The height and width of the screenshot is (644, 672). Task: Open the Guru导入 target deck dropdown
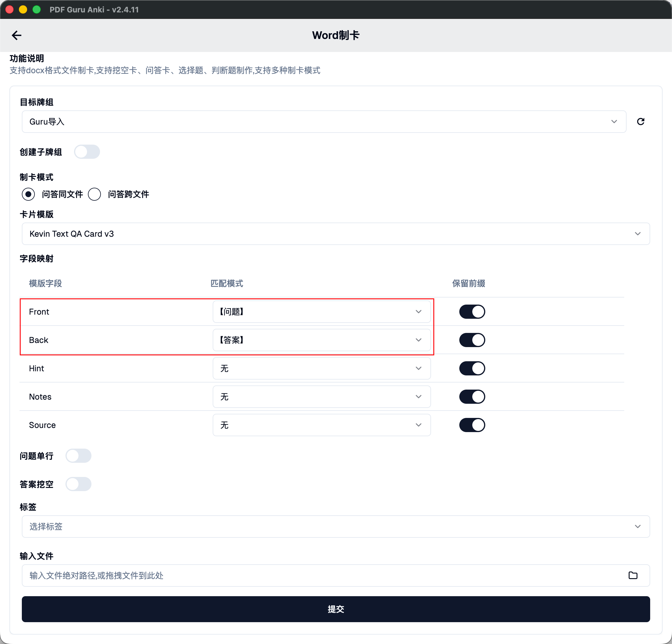[324, 122]
